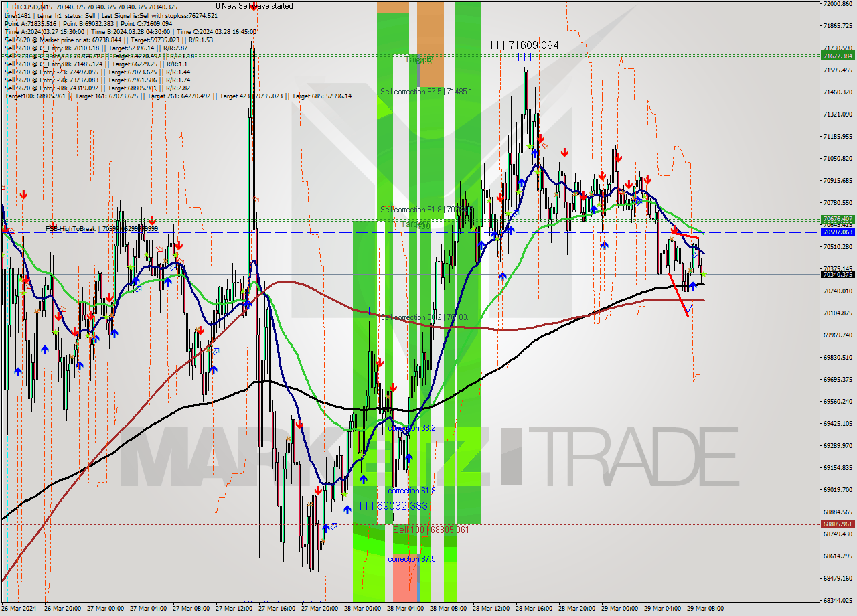
Task: Select the 'Sell %20 @ Entry -88: 74319.092' line
Action: [x=97, y=88]
